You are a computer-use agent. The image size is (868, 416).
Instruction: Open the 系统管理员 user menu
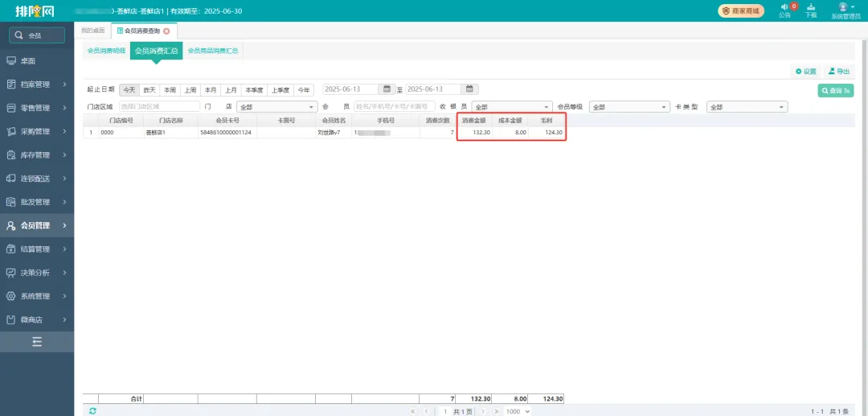(x=845, y=10)
